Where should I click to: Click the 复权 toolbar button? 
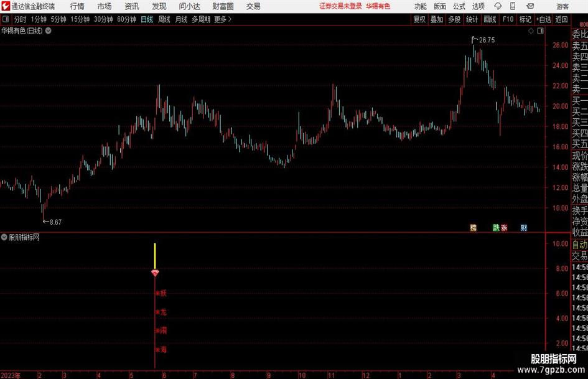[x=419, y=19]
